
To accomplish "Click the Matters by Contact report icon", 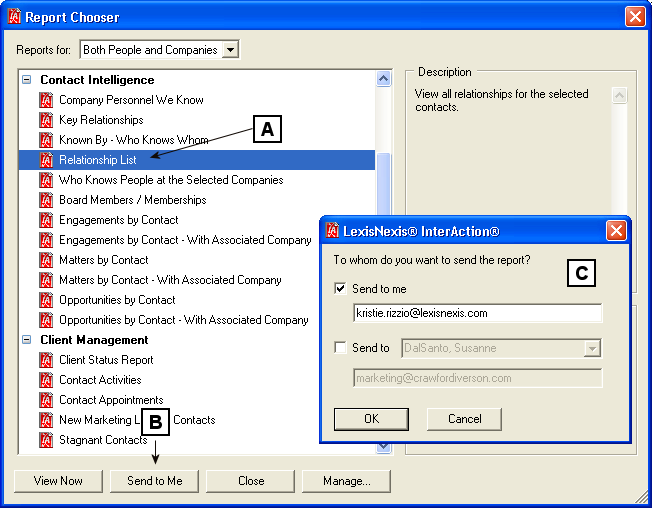I will pos(46,260).
